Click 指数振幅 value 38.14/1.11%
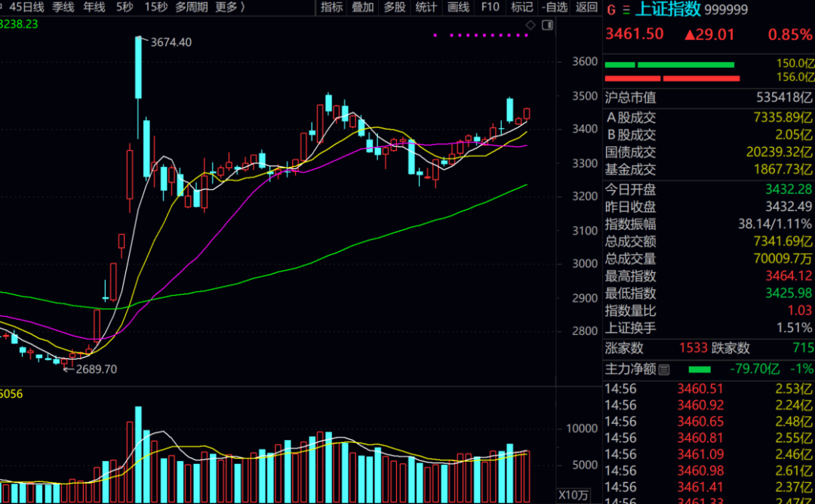This screenshot has height=504, width=815. pyautogui.click(x=775, y=224)
